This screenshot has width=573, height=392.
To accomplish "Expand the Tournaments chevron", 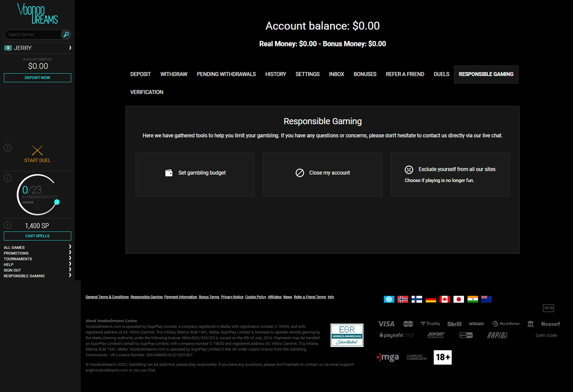I will [x=70, y=258].
